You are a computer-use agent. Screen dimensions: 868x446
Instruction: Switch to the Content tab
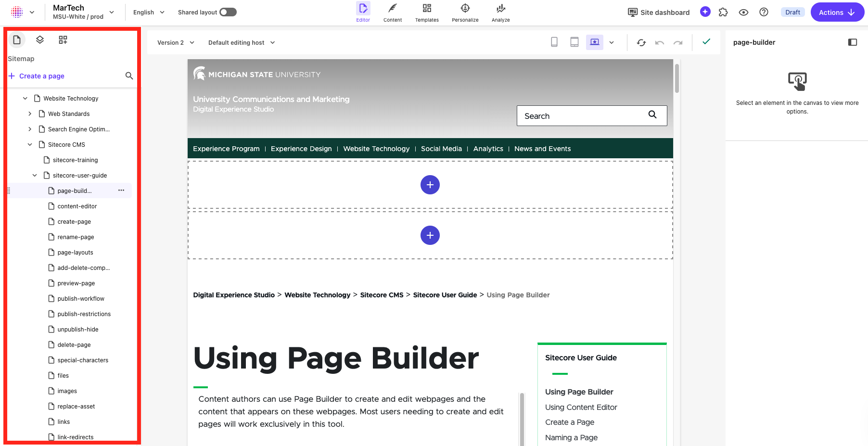pos(393,13)
